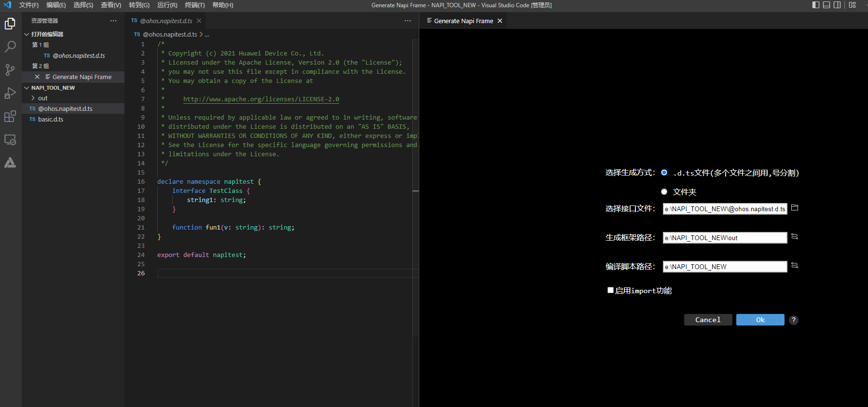Open the Search view in activity bar
Viewport: 868px width, 407px height.
tap(10, 47)
